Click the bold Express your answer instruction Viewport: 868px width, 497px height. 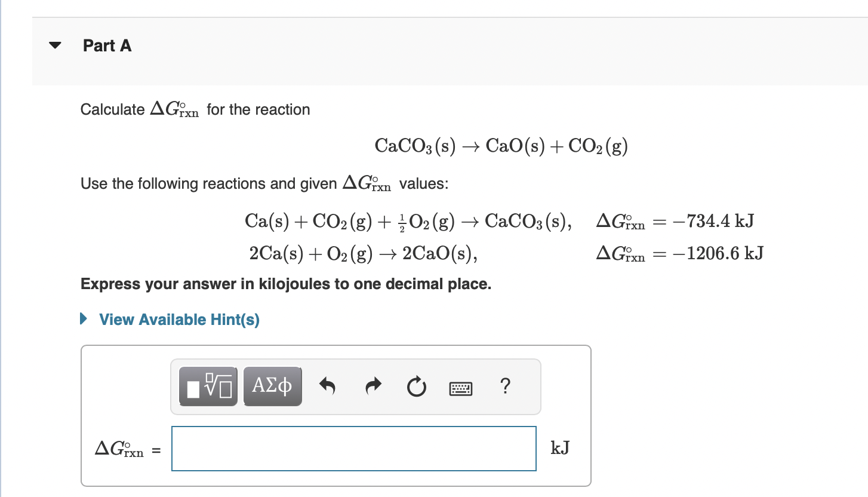point(285,284)
